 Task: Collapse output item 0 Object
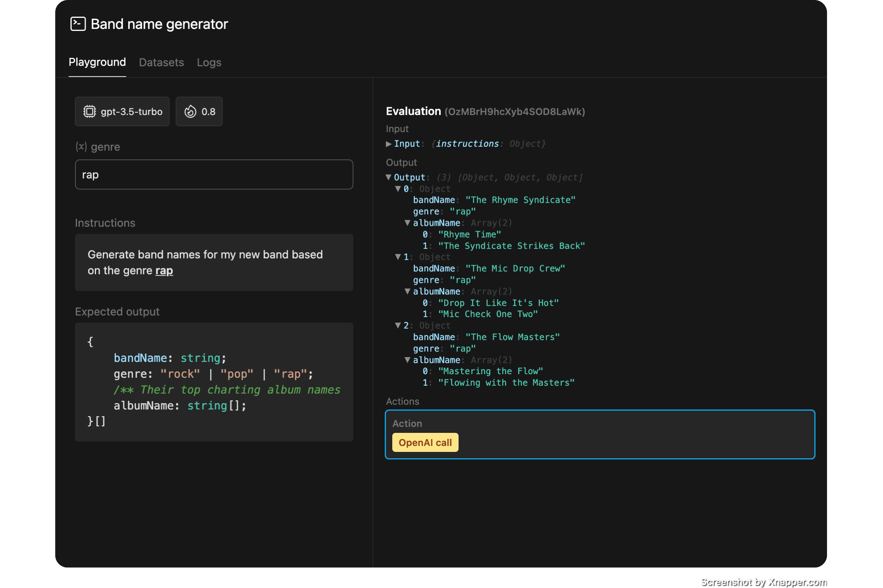coord(398,189)
